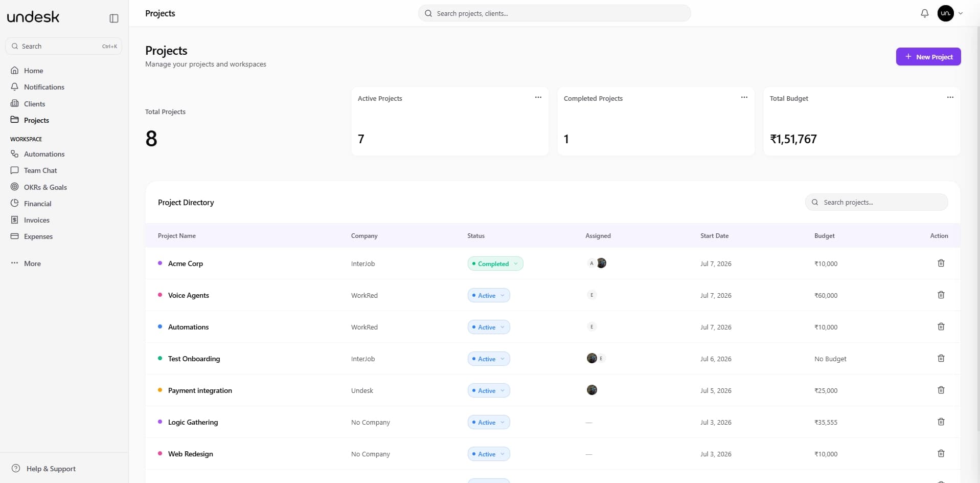This screenshot has height=483, width=980.
Task: Click the OKRs & Goals target icon
Action: (15, 187)
